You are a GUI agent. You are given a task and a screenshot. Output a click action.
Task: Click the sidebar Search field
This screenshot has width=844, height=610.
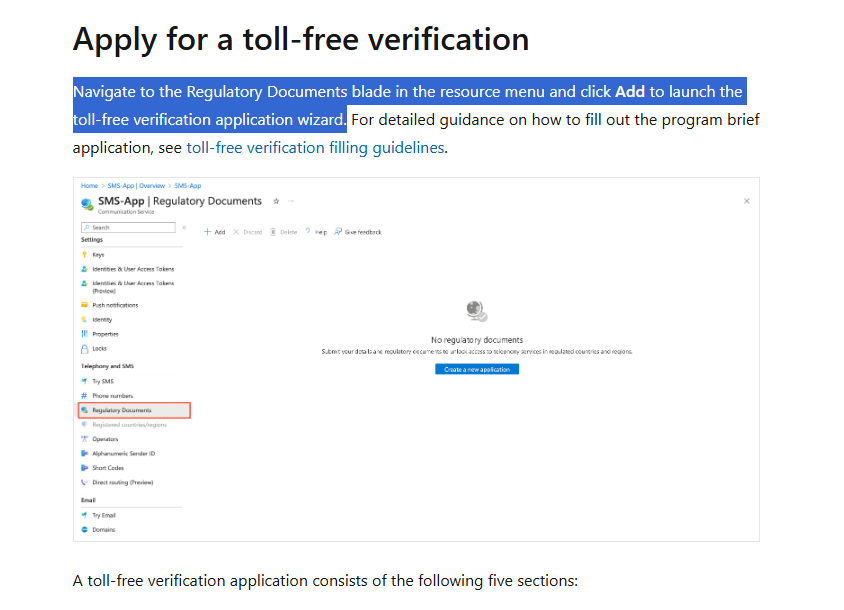128,228
